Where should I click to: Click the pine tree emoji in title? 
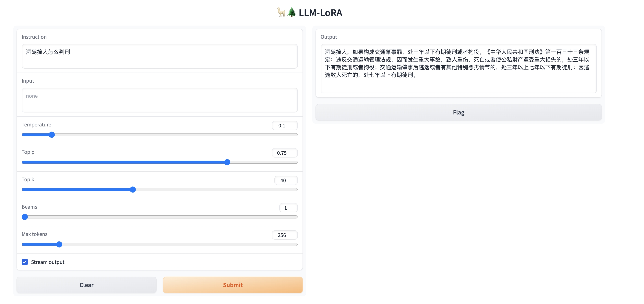[x=292, y=12]
